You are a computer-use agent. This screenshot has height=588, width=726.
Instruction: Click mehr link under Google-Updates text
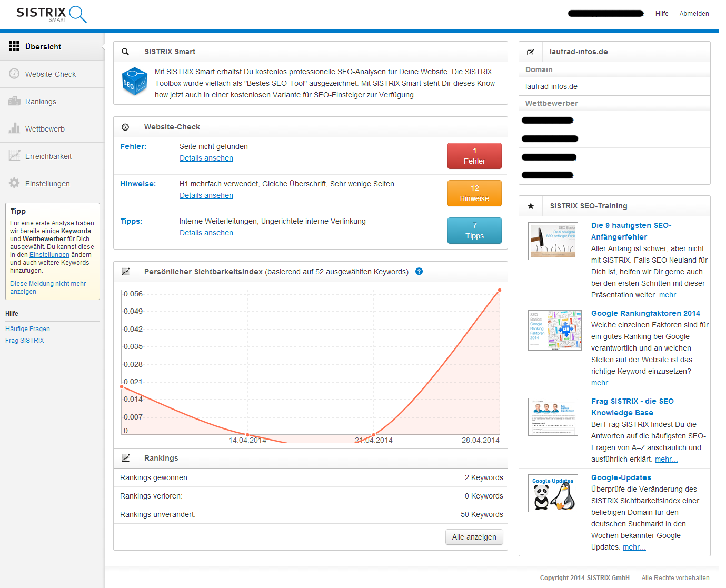tap(634, 547)
